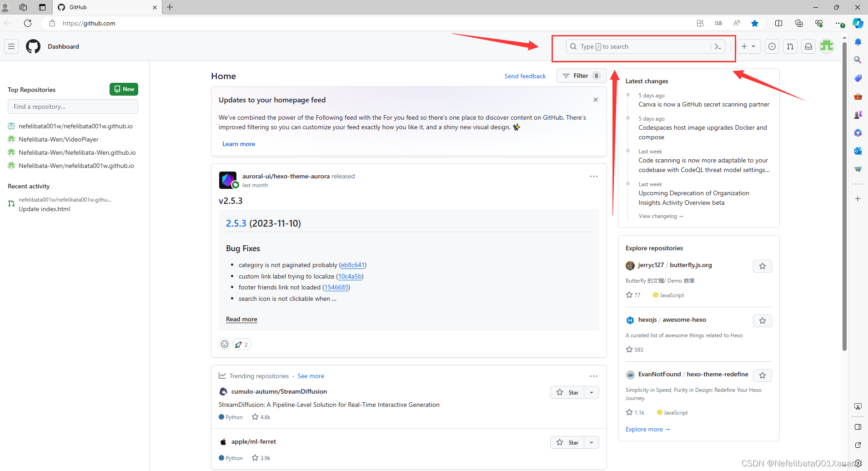This screenshot has height=471, width=868.
Task: Open Codespaces host image upgrades changelog entry
Action: pos(702,132)
